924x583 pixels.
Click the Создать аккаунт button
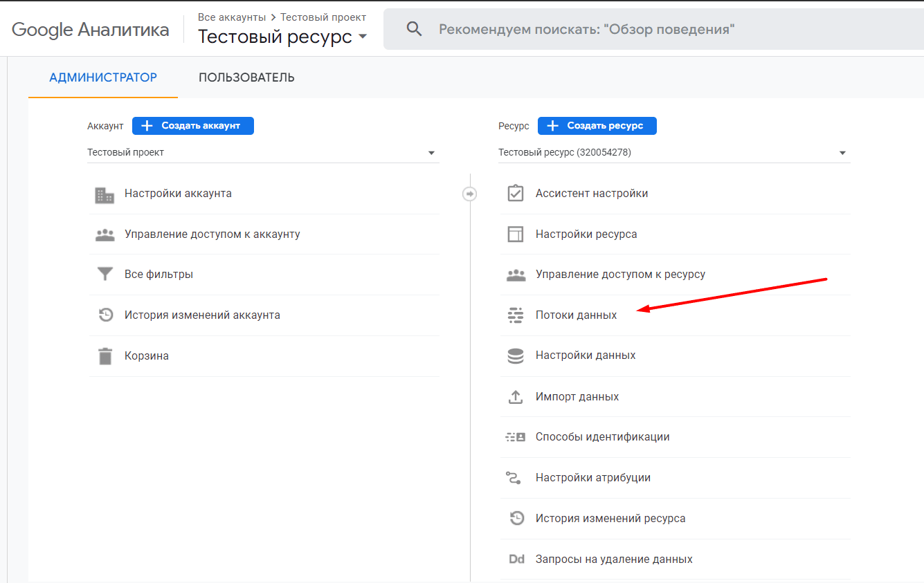pos(193,126)
